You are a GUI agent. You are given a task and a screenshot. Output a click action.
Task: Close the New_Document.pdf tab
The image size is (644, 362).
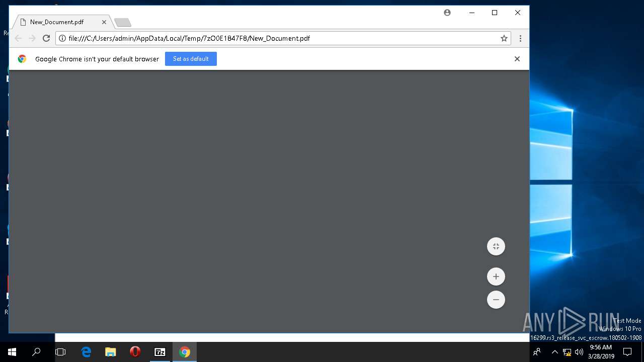pyautogui.click(x=104, y=22)
